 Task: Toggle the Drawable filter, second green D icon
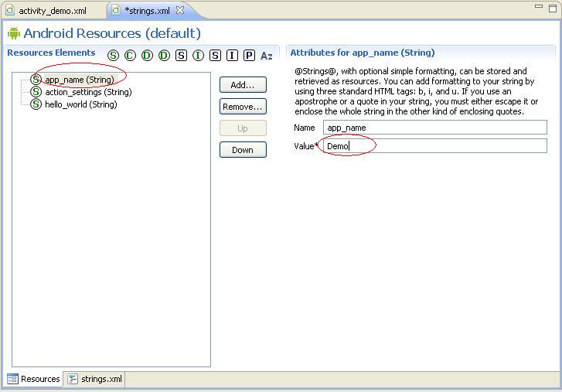[x=164, y=56]
